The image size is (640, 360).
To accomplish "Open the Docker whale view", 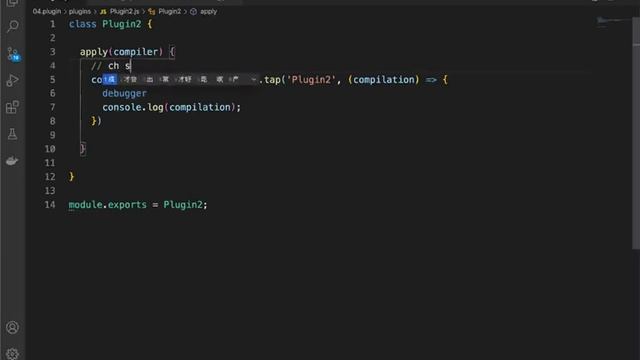I will click(12, 161).
